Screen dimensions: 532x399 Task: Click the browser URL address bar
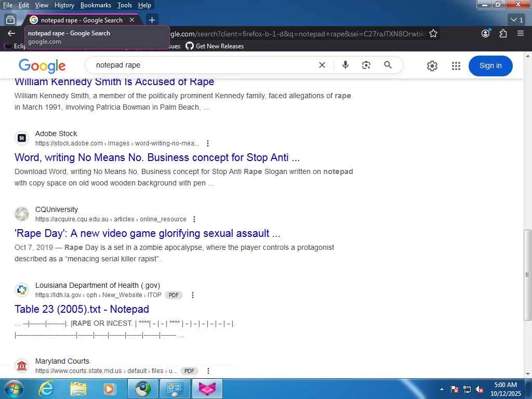coord(297,34)
